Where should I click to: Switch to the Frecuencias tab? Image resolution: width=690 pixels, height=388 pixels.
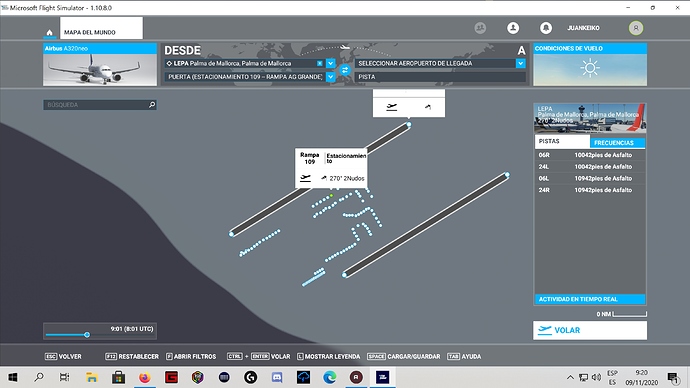[617, 143]
